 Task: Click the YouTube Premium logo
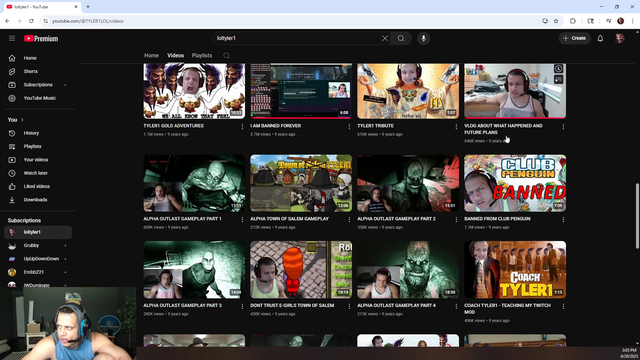41,38
